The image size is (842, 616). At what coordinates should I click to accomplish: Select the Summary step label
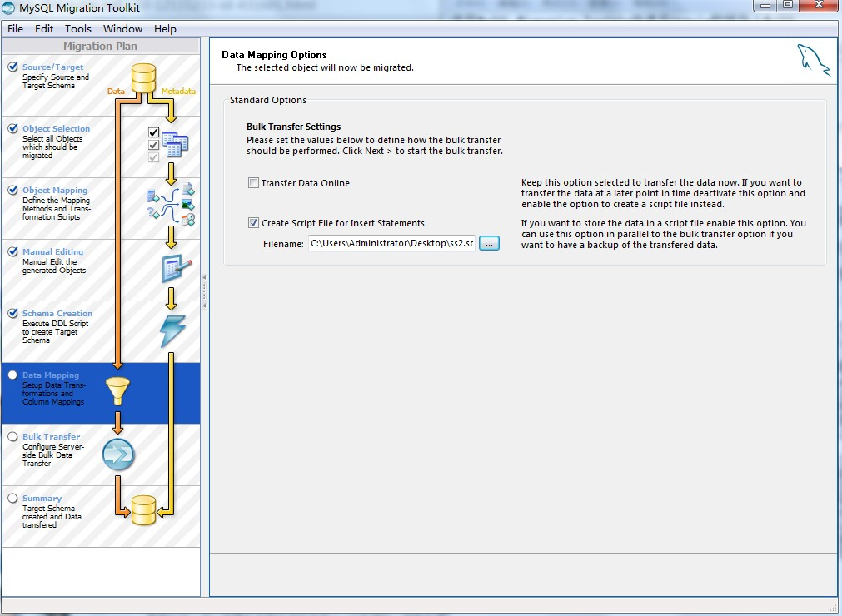(42, 498)
